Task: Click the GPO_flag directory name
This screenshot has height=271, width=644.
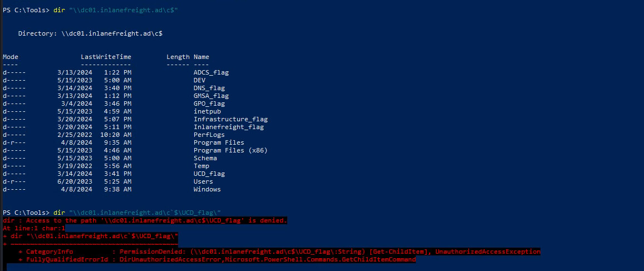Action: pos(209,104)
